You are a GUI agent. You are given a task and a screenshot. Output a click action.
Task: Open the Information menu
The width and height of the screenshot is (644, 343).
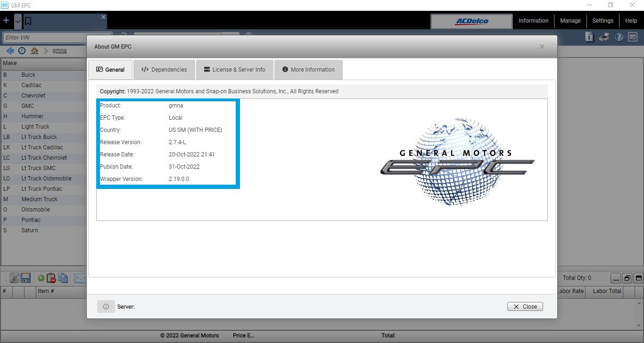point(533,21)
